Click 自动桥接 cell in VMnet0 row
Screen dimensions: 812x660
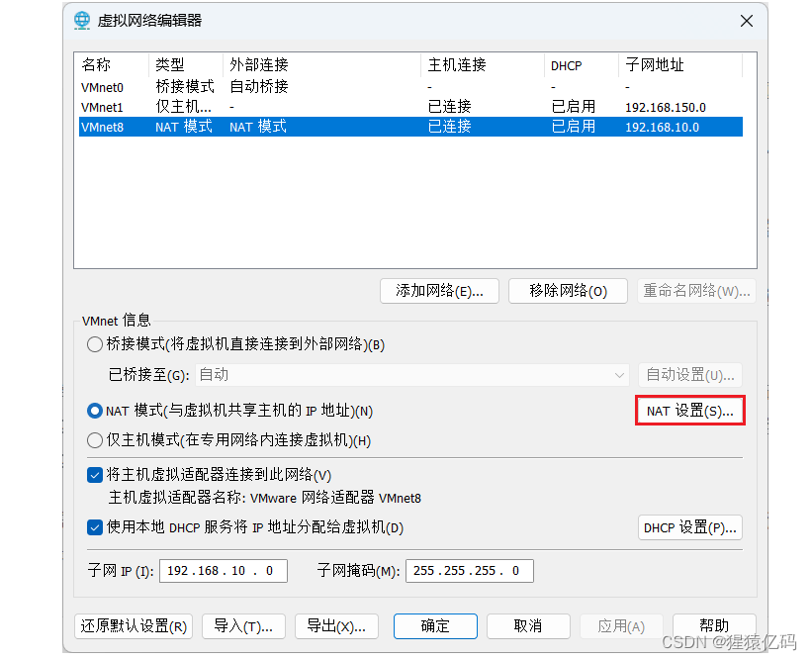pos(259,86)
